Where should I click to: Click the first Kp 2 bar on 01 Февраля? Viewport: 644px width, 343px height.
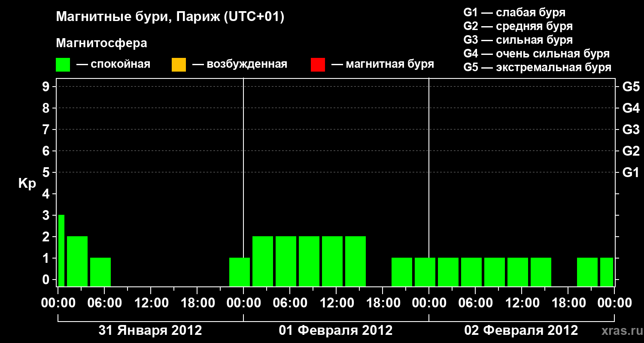[263, 261]
